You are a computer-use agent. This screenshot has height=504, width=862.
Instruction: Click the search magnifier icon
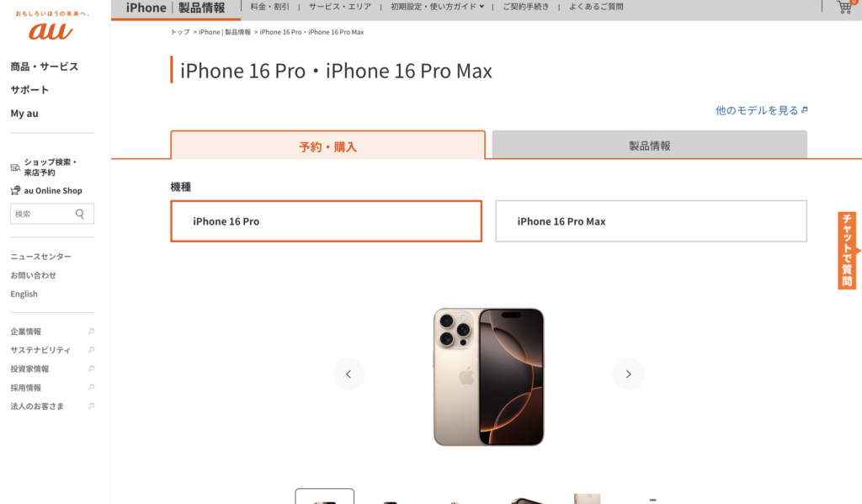(x=80, y=214)
